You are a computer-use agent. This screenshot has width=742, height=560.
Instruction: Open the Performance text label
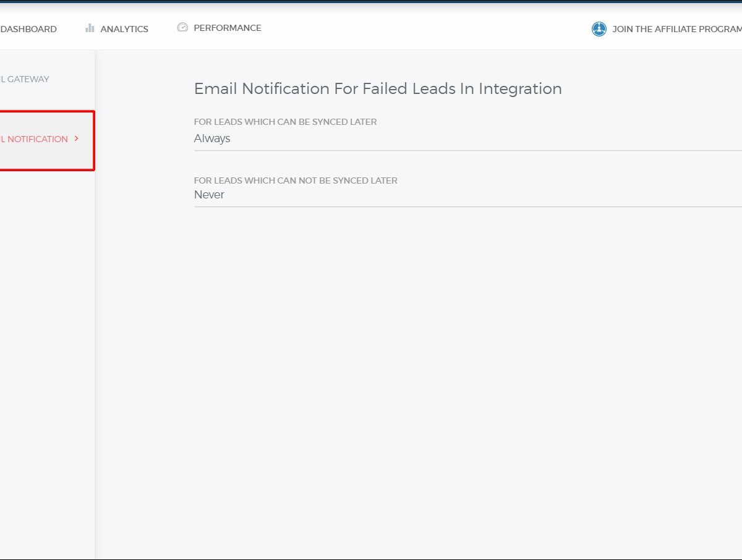(x=227, y=28)
